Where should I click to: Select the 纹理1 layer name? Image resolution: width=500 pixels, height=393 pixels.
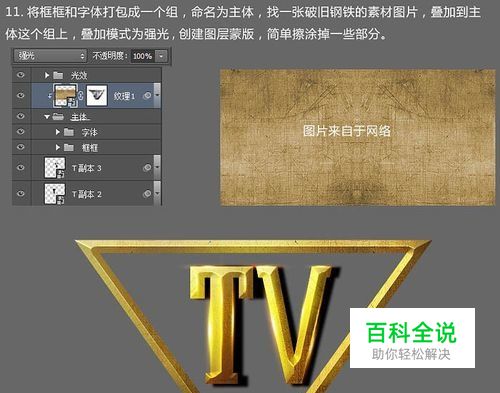[124, 96]
